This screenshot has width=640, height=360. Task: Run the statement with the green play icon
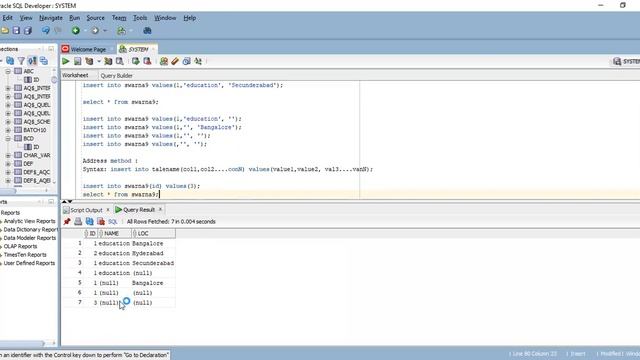(65, 61)
